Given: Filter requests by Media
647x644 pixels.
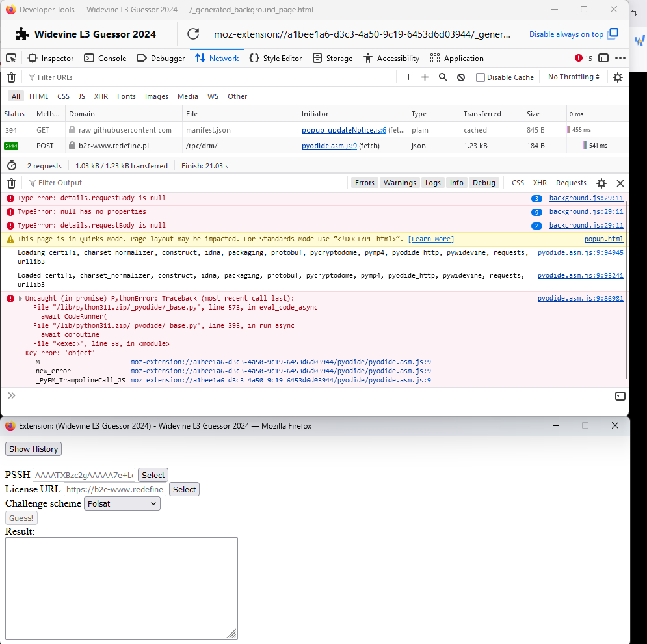Looking at the screenshot, I should tap(188, 96).
